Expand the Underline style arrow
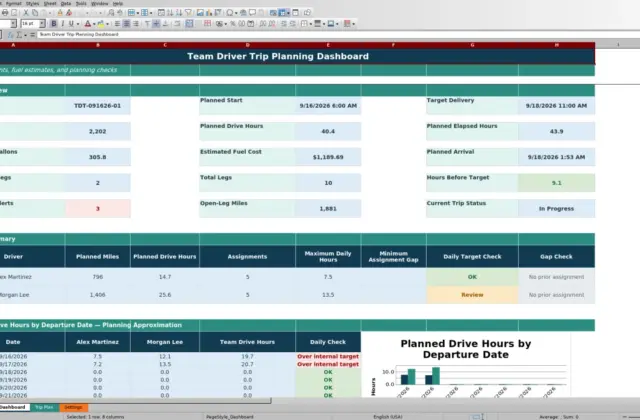Image resolution: width=640 pixels, height=420 pixels. coord(78,24)
